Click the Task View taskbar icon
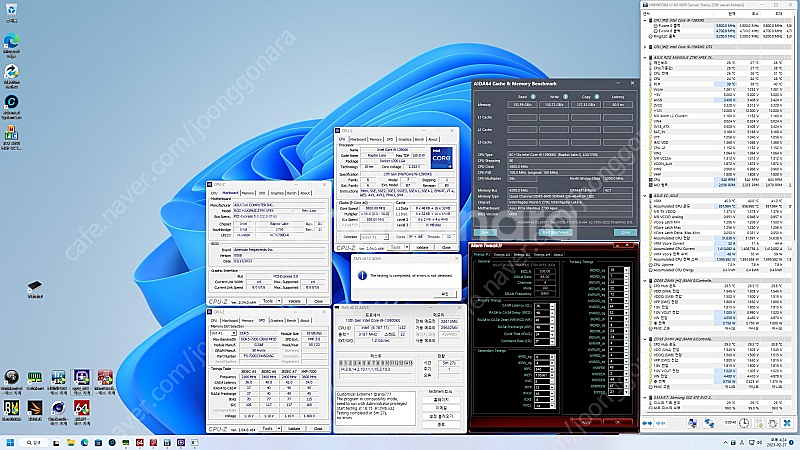Screen dimensions: 800x450 point(57,442)
